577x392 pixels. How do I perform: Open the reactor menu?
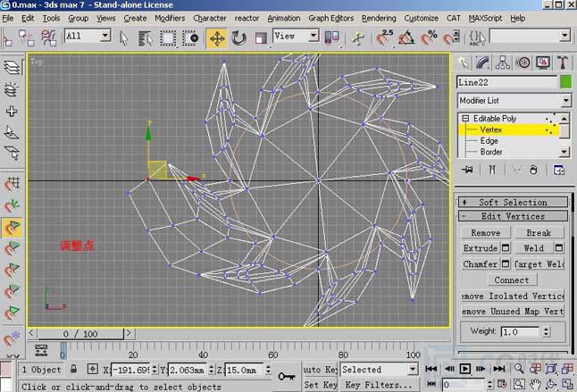click(247, 18)
